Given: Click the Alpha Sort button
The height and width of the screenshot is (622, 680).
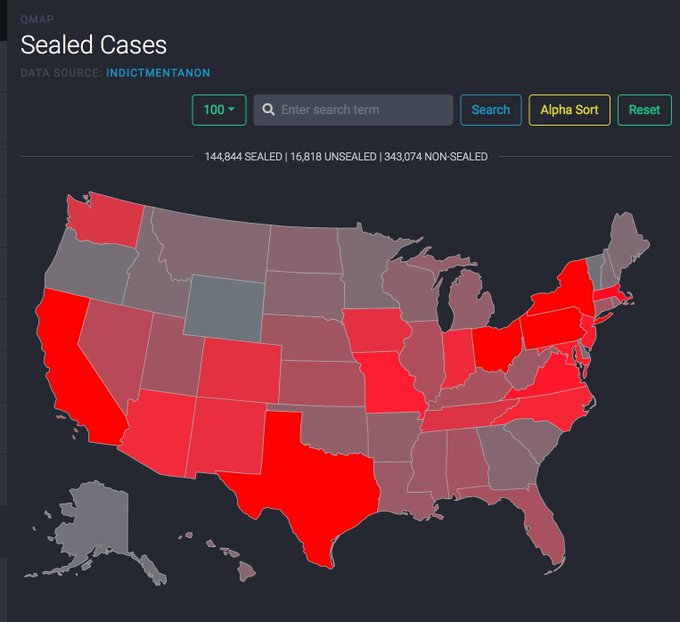Looking at the screenshot, I should point(569,110).
